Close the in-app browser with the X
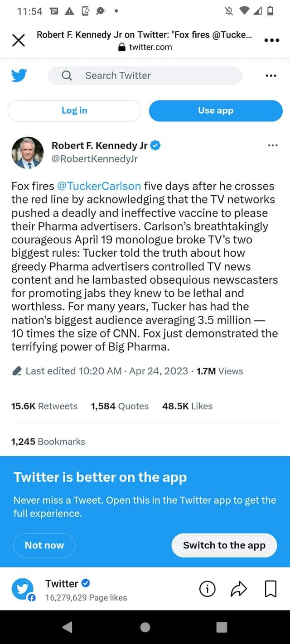 click(x=18, y=41)
